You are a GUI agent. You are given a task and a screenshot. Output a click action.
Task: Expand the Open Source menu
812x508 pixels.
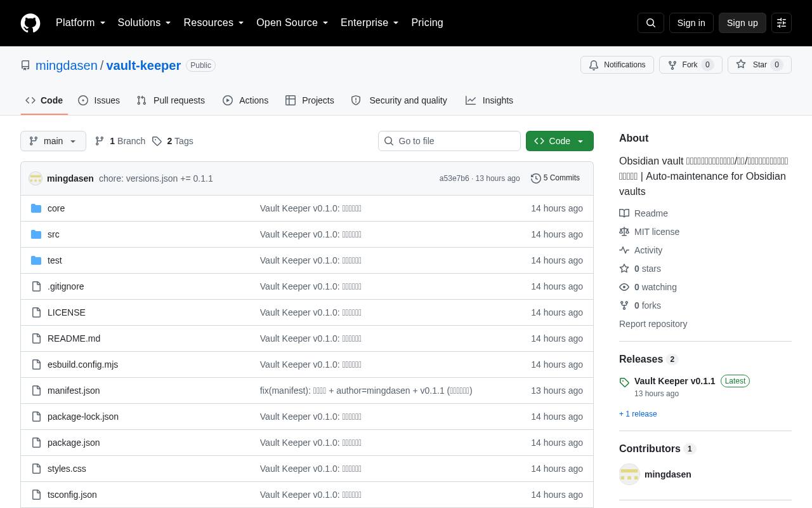tap(292, 23)
